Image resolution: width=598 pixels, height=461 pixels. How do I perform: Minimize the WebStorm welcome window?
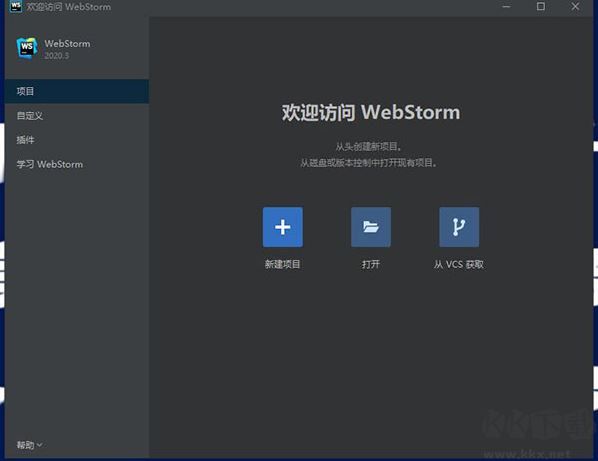(x=506, y=6)
